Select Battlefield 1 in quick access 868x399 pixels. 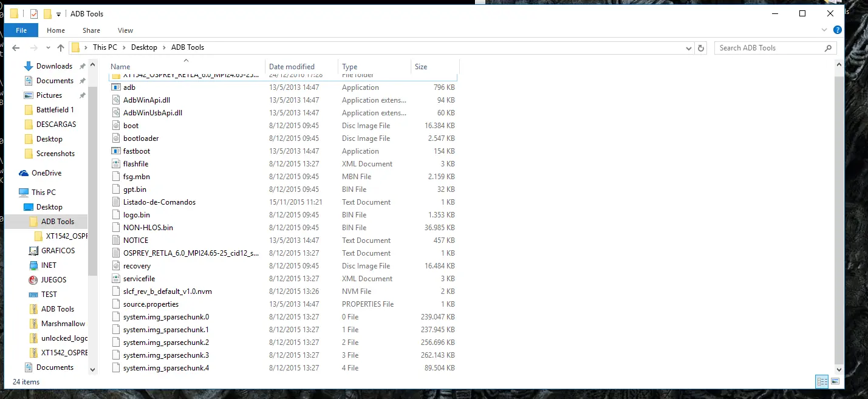coord(55,110)
